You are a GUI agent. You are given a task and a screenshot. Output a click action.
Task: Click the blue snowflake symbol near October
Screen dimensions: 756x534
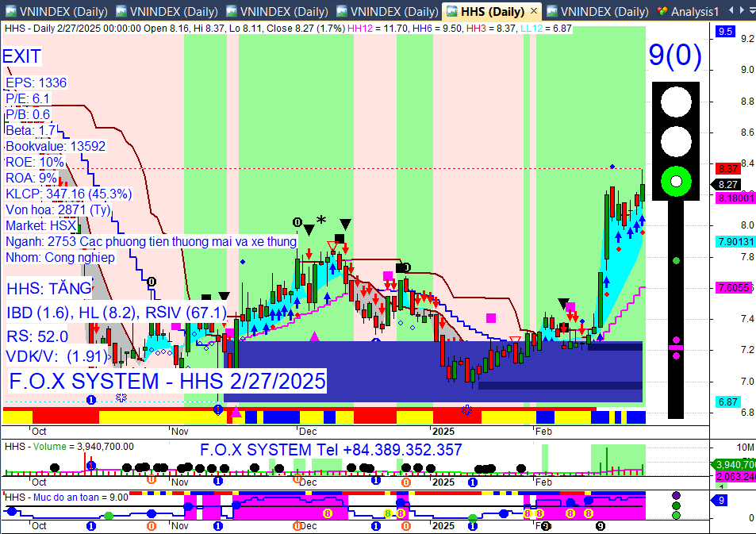pos(121,398)
